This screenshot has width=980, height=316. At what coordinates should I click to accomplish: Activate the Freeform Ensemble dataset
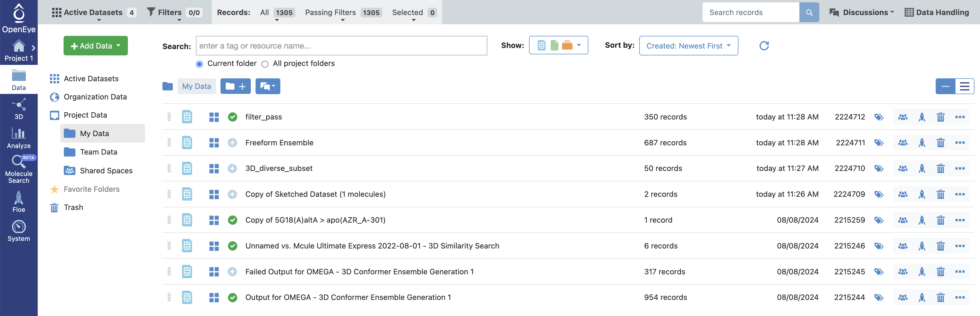click(232, 143)
